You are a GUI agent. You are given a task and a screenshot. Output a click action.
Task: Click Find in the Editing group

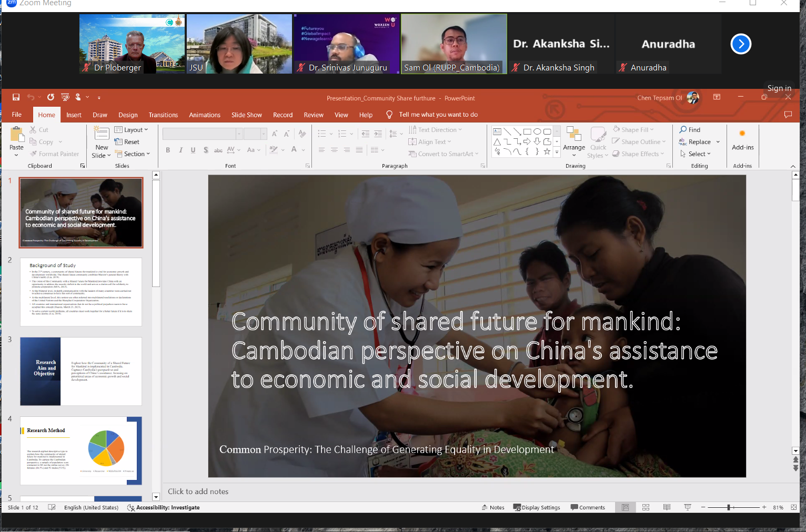pyautogui.click(x=690, y=130)
